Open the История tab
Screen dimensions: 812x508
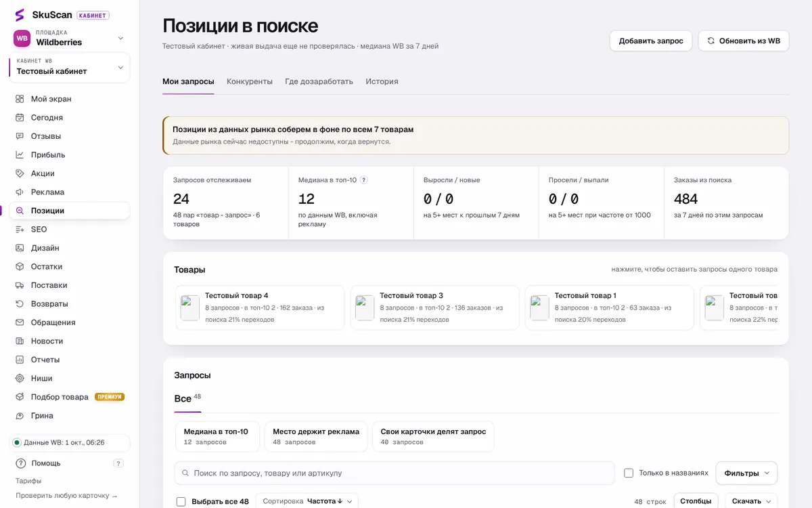(x=382, y=81)
